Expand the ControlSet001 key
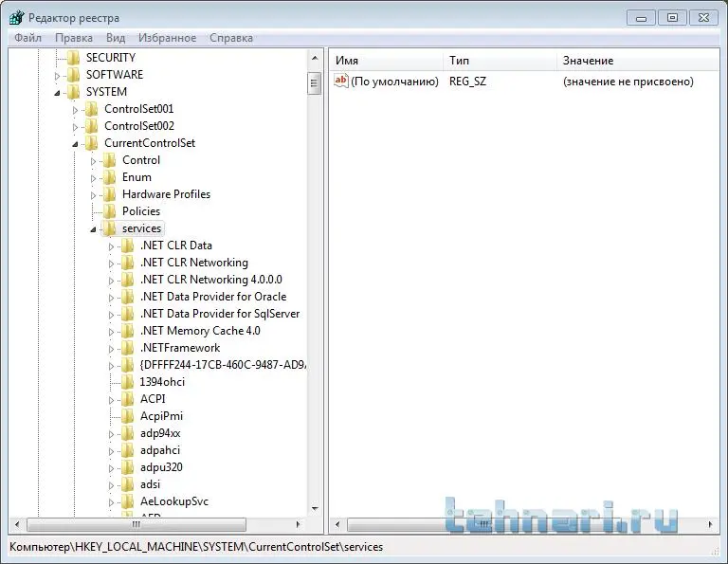Image resolution: width=728 pixels, height=564 pixels. pos(75,110)
